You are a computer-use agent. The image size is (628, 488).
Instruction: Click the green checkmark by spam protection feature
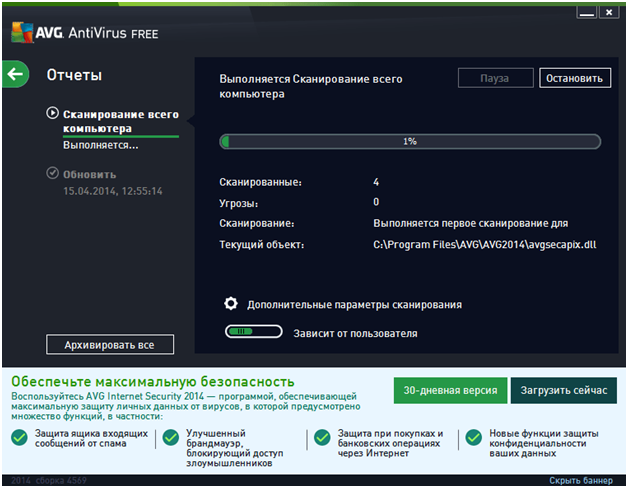(x=19, y=437)
